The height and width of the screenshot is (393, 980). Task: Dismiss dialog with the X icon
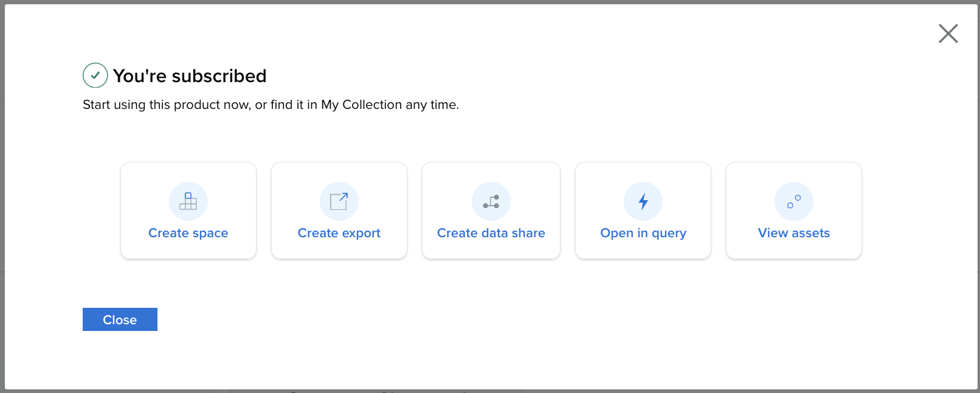[x=948, y=33]
